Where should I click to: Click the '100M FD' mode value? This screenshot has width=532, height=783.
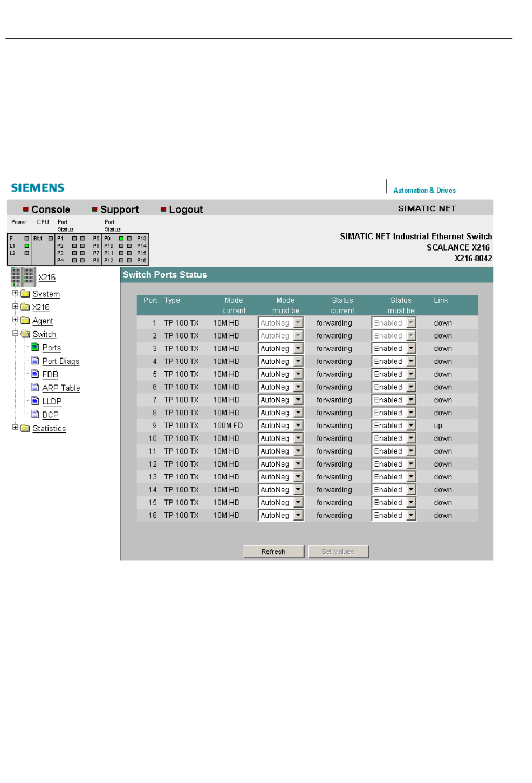coord(228,426)
